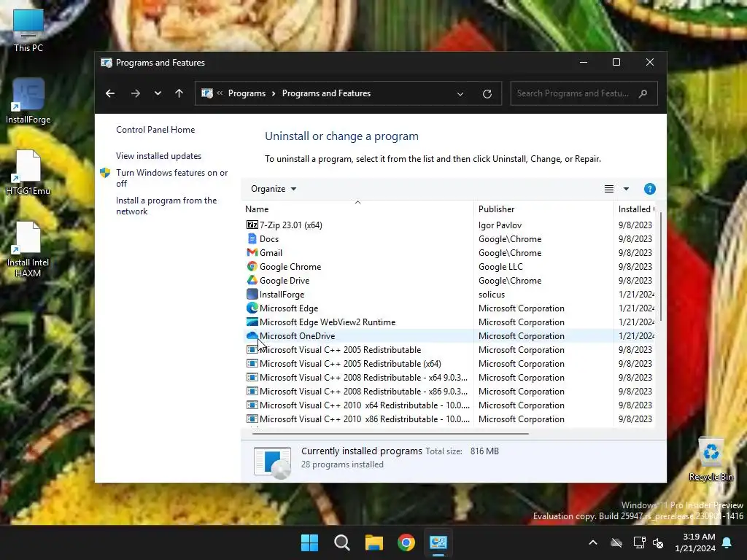747x560 pixels.
Task: Click the This PC desktop icon
Action: tap(28, 30)
